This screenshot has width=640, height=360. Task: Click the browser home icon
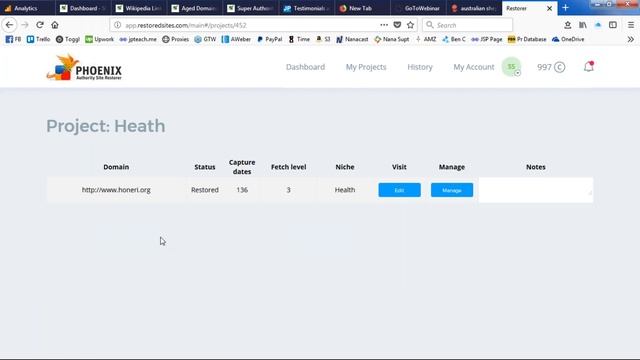tap(55, 25)
